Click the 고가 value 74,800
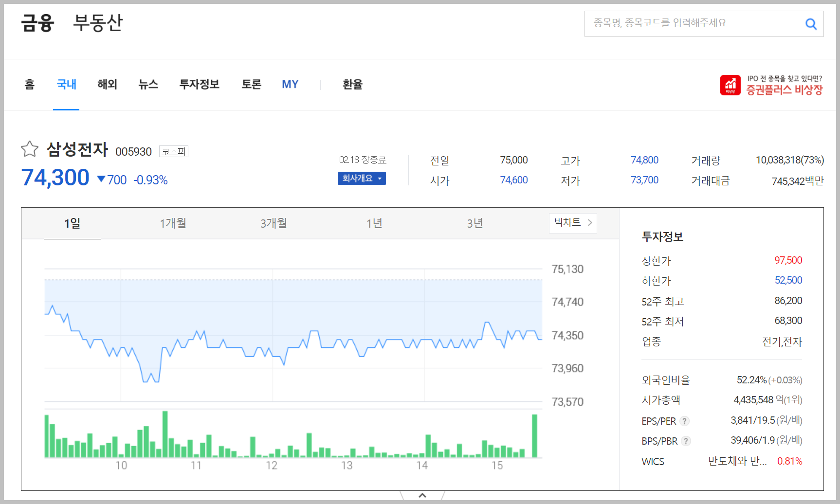The height and width of the screenshot is (504, 840). [x=644, y=160]
